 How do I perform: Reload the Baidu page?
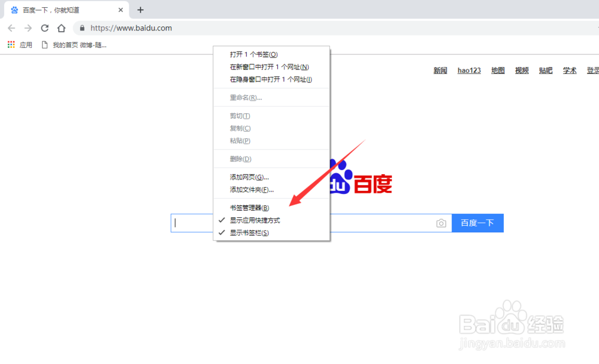[45, 28]
